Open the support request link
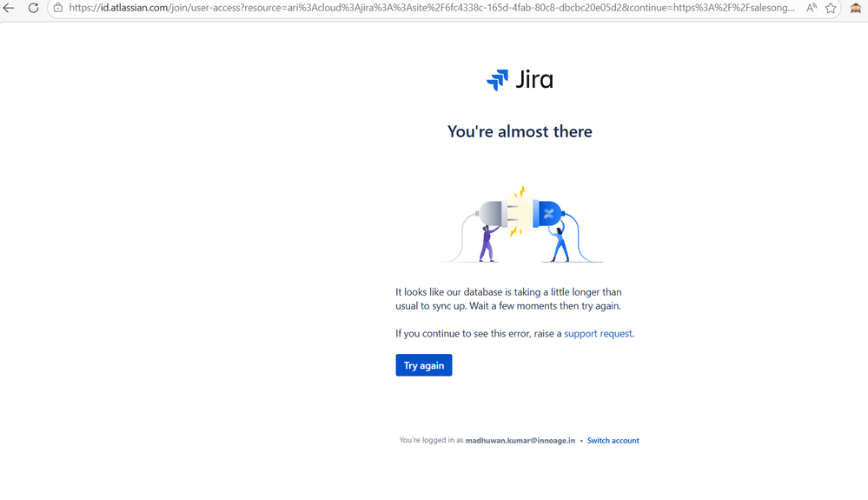This screenshot has height=500, width=868. tap(598, 333)
